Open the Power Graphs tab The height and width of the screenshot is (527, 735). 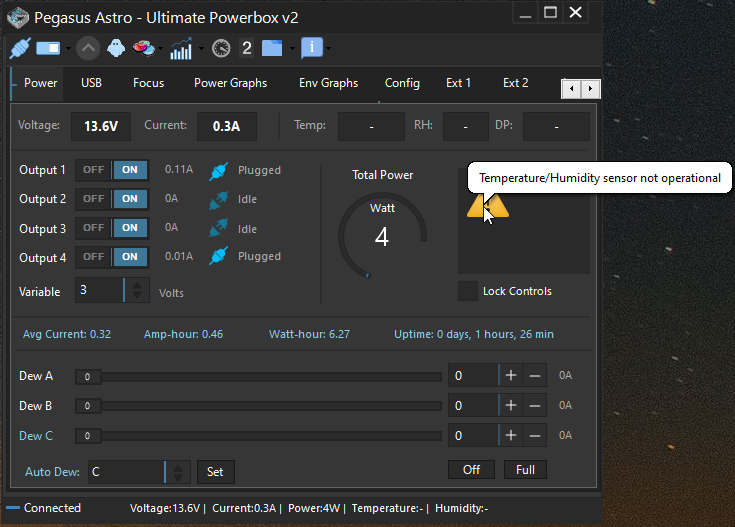231,83
